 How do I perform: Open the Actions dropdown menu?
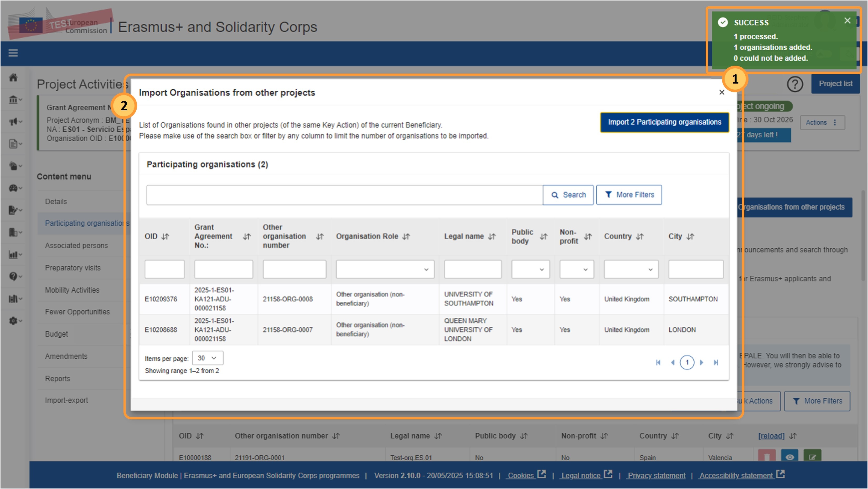coord(822,122)
